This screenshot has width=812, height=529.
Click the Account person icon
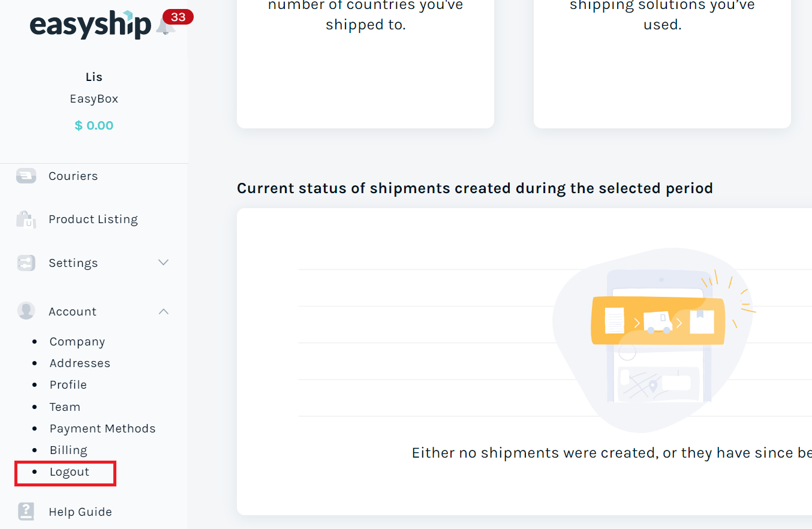click(x=26, y=311)
